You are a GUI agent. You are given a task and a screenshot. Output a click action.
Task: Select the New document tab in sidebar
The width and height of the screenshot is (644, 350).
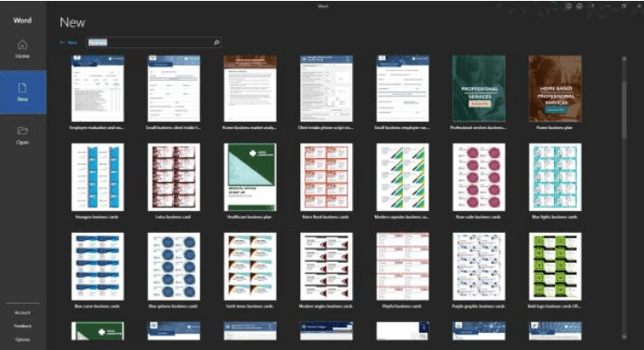click(x=23, y=92)
